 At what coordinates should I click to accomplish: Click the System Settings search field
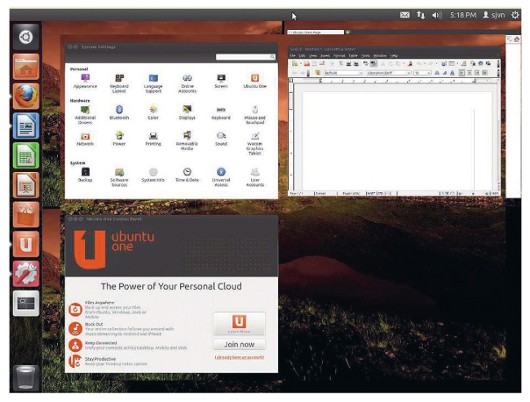tap(246, 57)
